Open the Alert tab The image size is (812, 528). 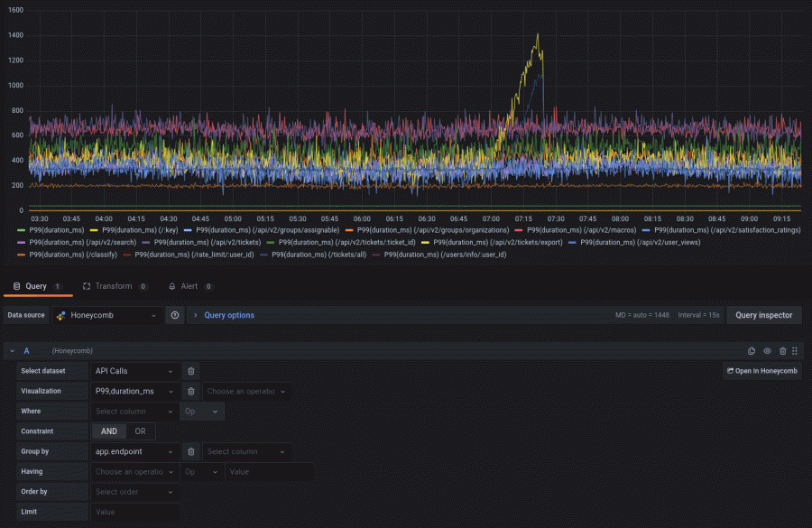click(186, 285)
